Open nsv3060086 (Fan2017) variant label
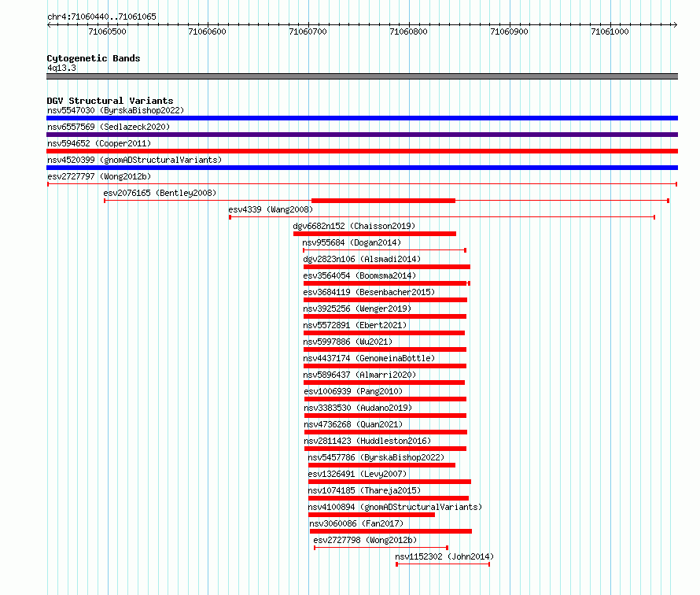 point(356,523)
